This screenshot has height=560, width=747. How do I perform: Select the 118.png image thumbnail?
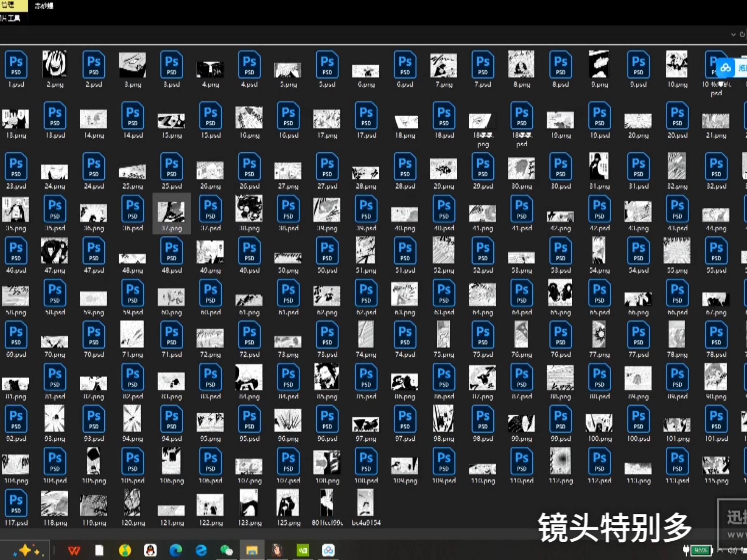54,504
